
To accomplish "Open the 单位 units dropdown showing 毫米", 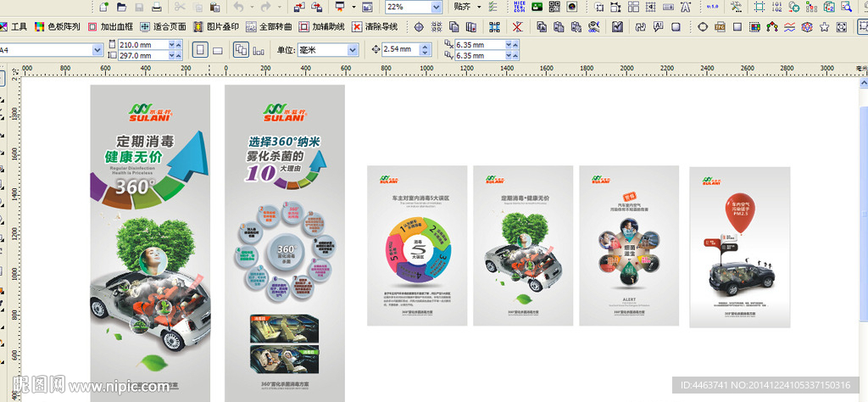I will click(352, 50).
